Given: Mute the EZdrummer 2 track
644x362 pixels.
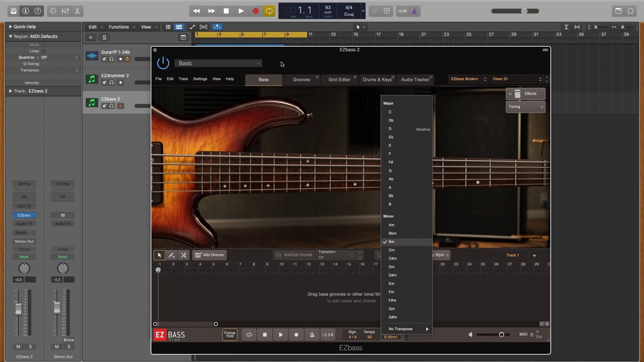Looking at the screenshot, I should [x=105, y=82].
